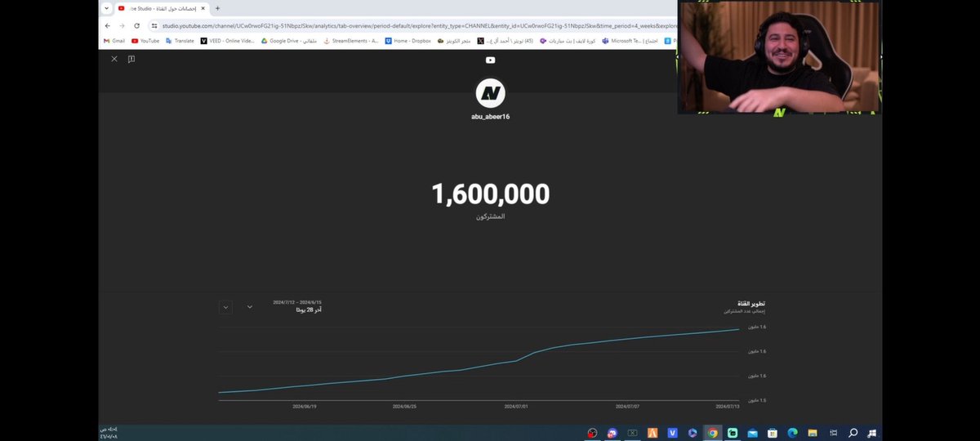
Task: Open Microsoft Store from the taskbar
Action: click(773, 433)
